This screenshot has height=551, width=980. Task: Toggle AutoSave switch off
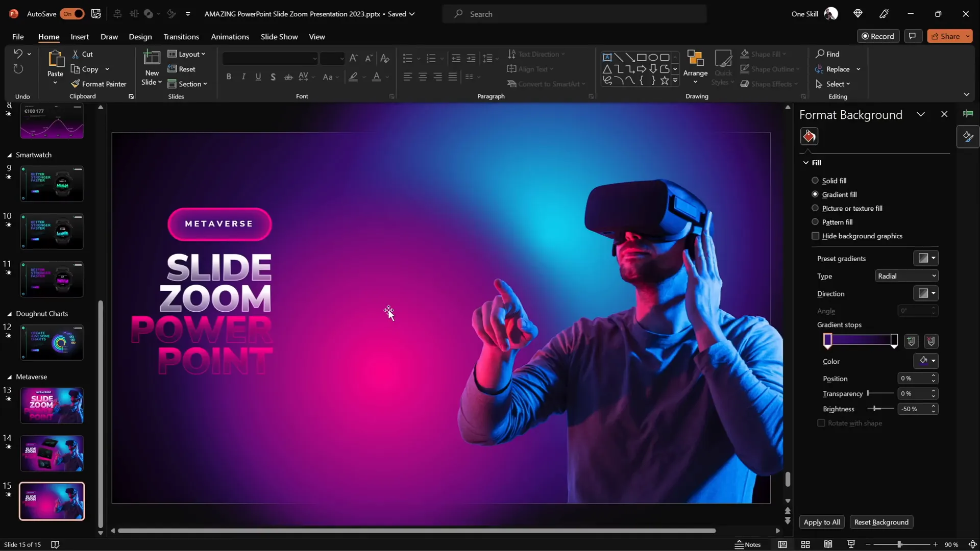tap(72, 14)
